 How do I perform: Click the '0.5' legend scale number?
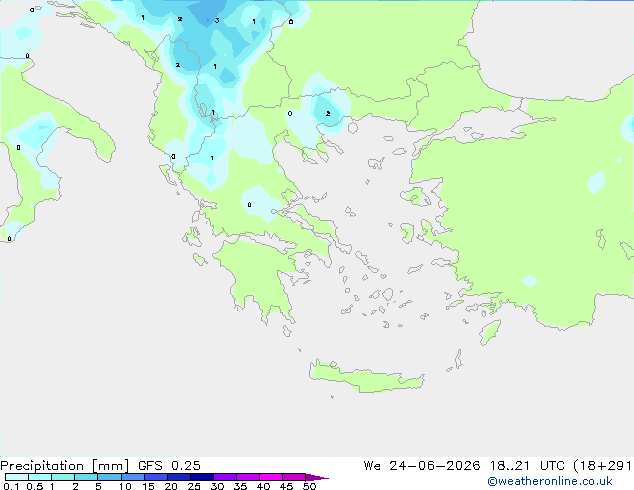click(x=35, y=486)
